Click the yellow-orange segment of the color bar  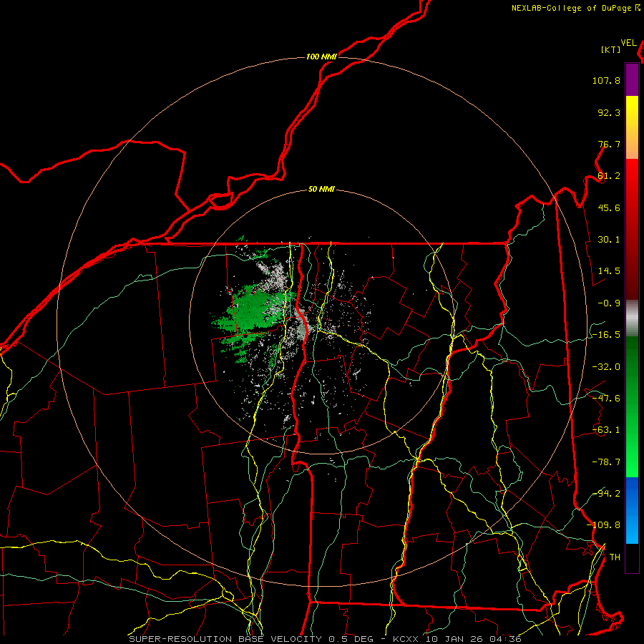coord(632,127)
